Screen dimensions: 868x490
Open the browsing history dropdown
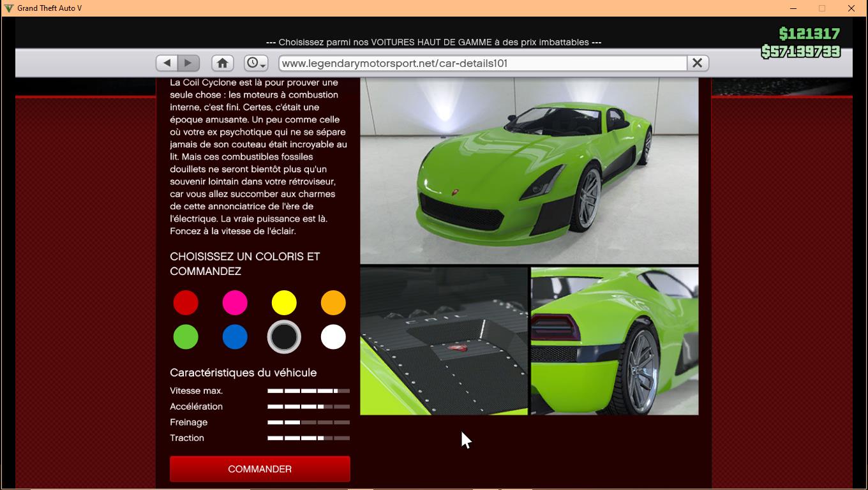point(256,63)
